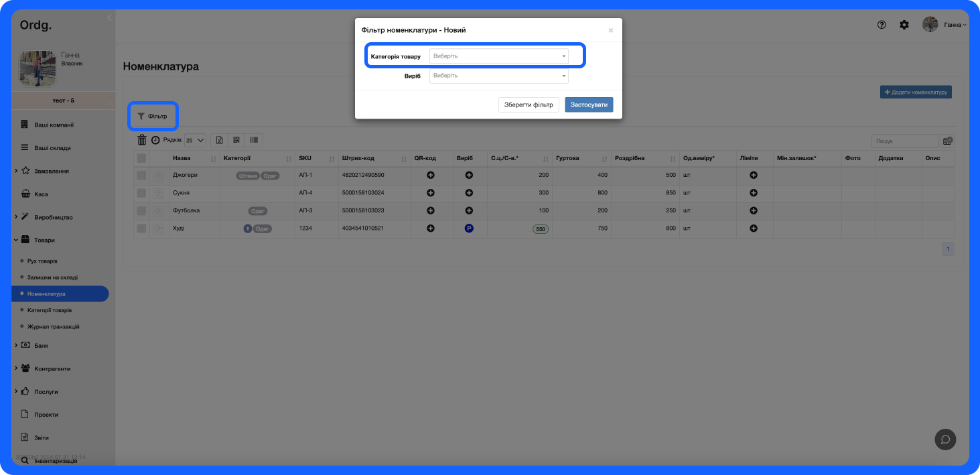Viewport: 980px width, 475px height.
Task: Open the help question mark icon
Action: (882, 25)
